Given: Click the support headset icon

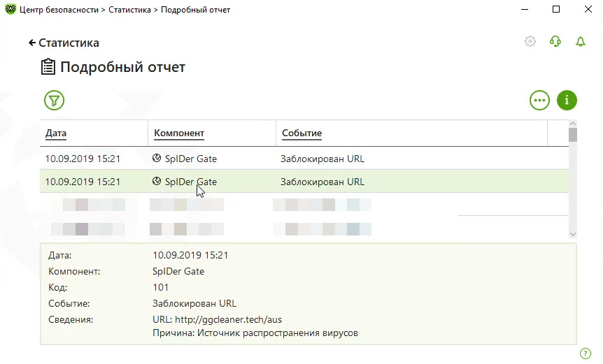Looking at the screenshot, I should pyautogui.click(x=555, y=42).
